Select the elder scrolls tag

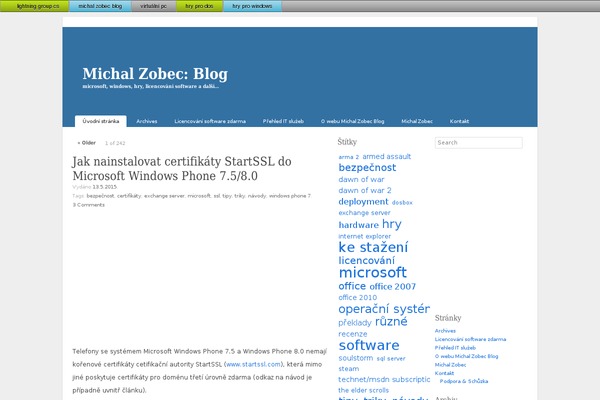(x=363, y=390)
